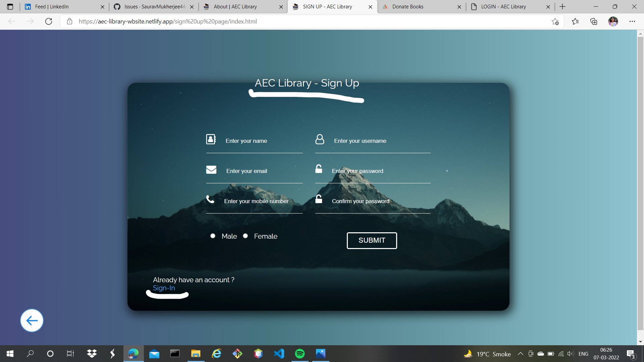Click the add to favorites star

pyautogui.click(x=555, y=21)
